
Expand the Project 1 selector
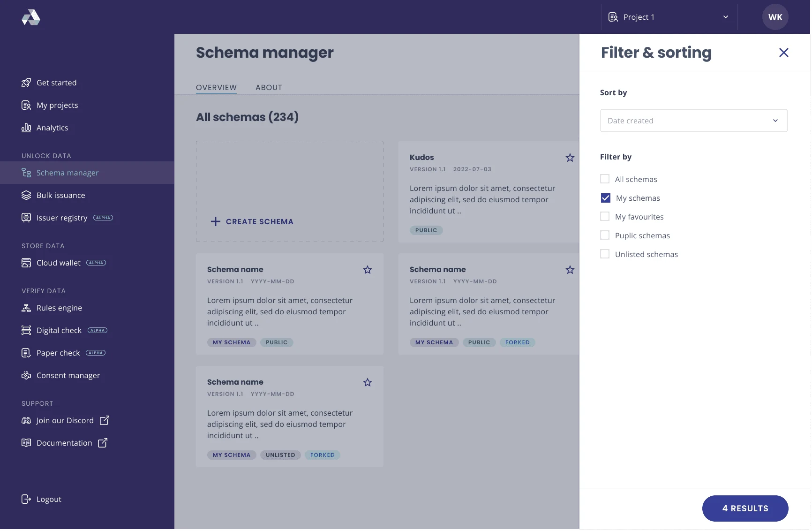[669, 17]
